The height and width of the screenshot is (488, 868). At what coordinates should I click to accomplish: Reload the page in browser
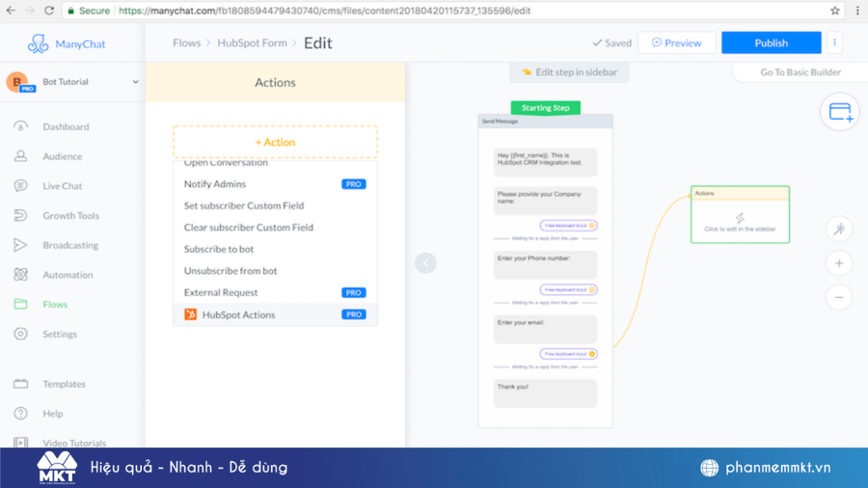[49, 11]
